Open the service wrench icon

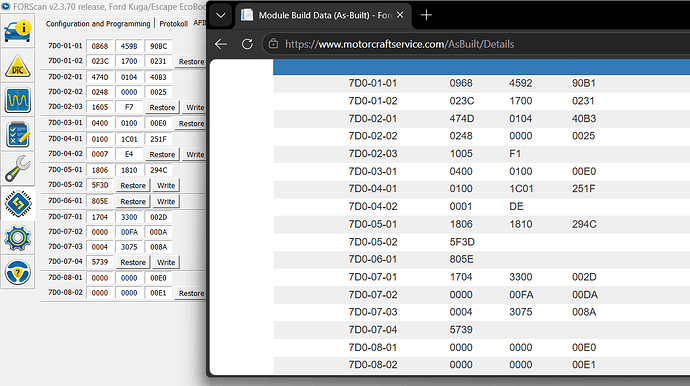coord(18,169)
